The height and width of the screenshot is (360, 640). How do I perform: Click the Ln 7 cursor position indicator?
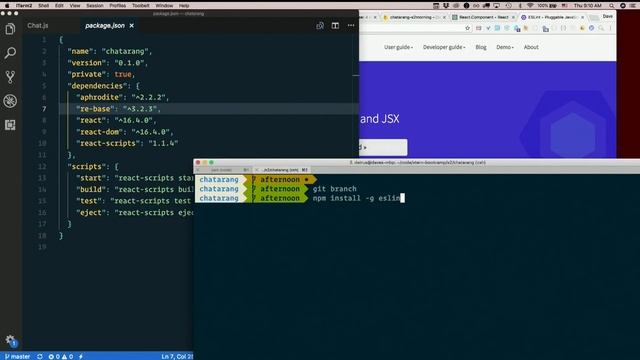click(177, 356)
